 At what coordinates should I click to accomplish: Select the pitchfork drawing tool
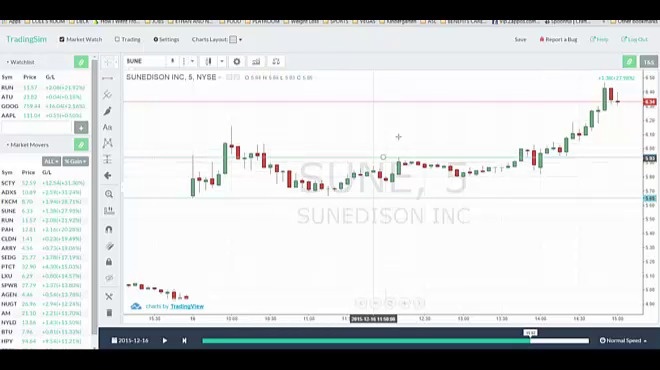(x=108, y=95)
